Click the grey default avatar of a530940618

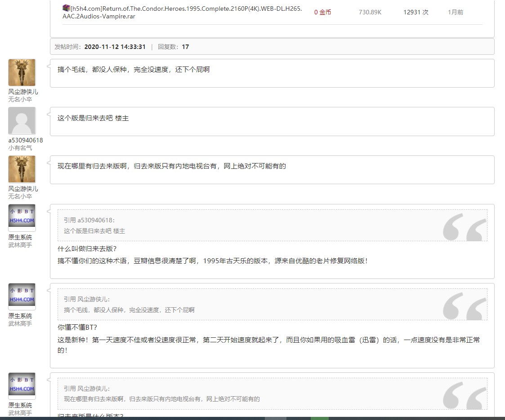(x=22, y=121)
